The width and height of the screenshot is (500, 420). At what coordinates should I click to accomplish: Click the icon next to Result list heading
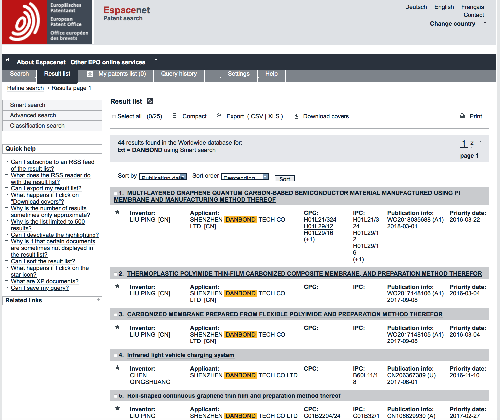point(150,101)
